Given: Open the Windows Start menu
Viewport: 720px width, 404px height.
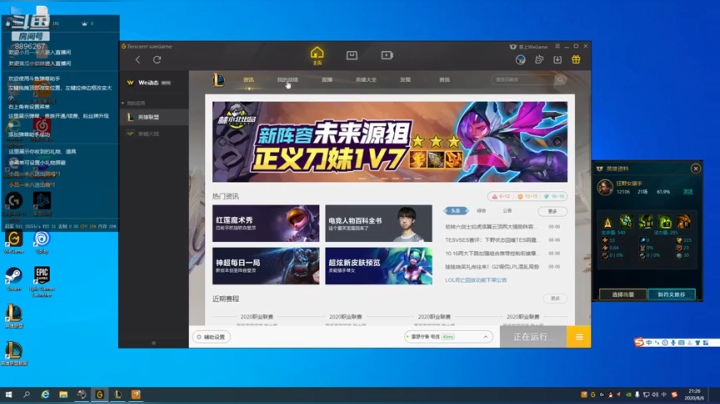Looking at the screenshot, I should [x=8, y=394].
